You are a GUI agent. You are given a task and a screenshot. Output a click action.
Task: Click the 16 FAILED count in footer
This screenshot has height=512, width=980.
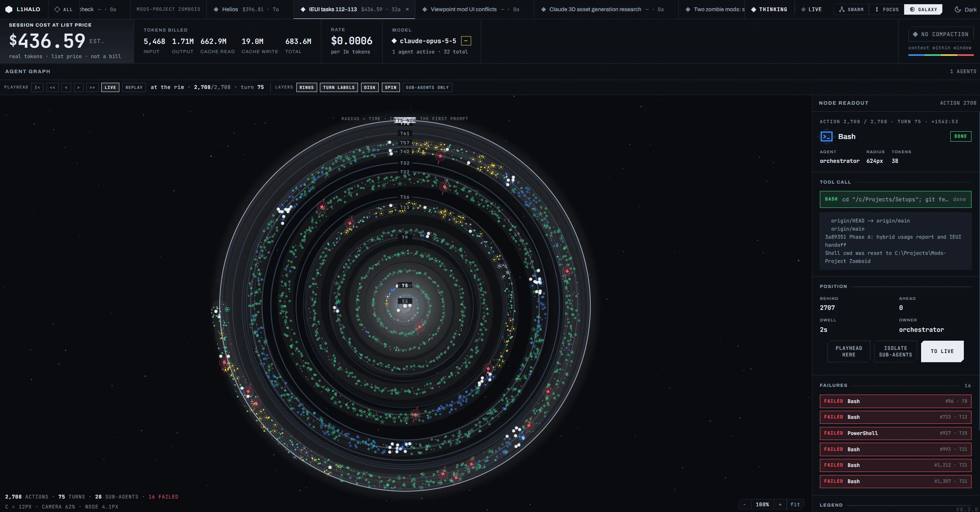tap(163, 497)
